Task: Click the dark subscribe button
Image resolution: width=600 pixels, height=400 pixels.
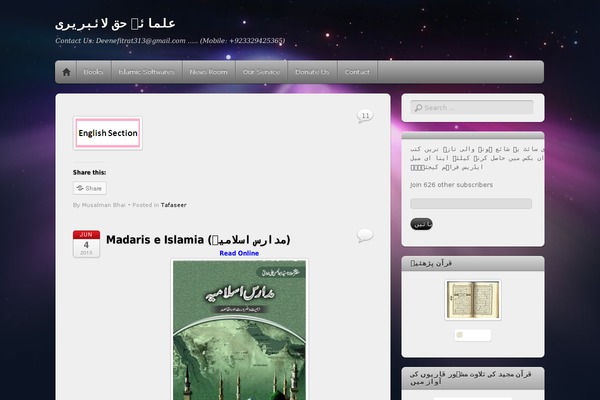Action: tap(421, 224)
